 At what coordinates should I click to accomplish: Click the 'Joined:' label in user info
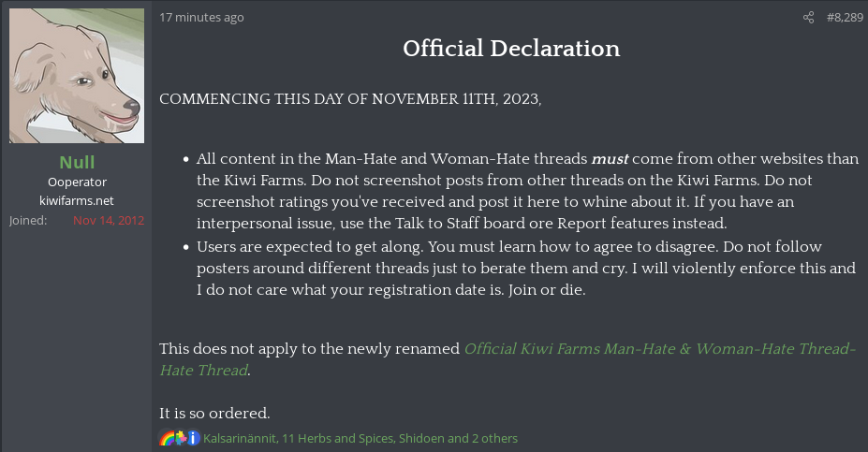pos(28,220)
